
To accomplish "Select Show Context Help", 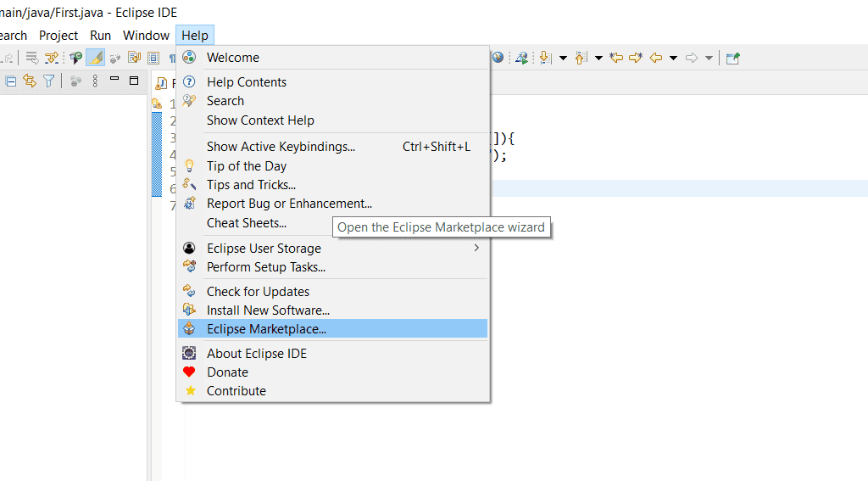I will (x=332, y=120).
